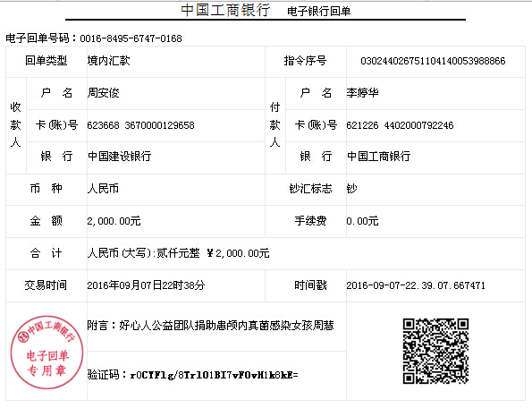Click the fee value 0.00元
The image size is (532, 408).
pos(362,221)
